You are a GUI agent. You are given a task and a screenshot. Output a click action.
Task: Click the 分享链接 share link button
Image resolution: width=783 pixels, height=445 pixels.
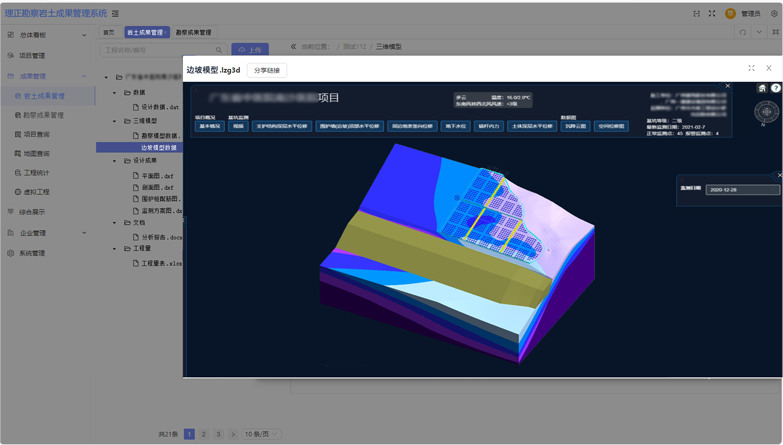267,70
